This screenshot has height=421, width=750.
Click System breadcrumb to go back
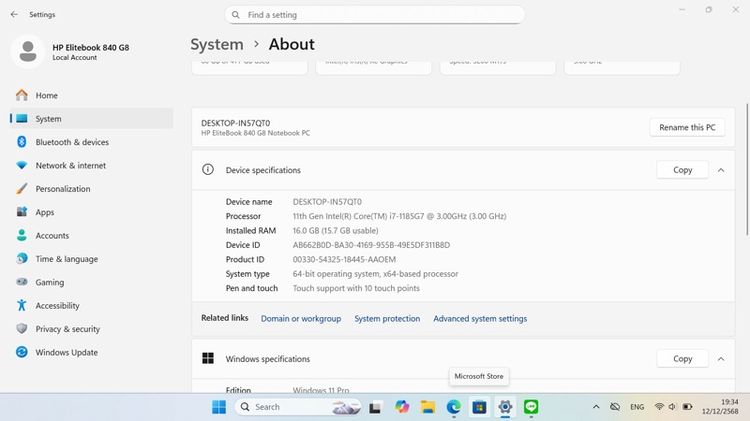pyautogui.click(x=217, y=44)
